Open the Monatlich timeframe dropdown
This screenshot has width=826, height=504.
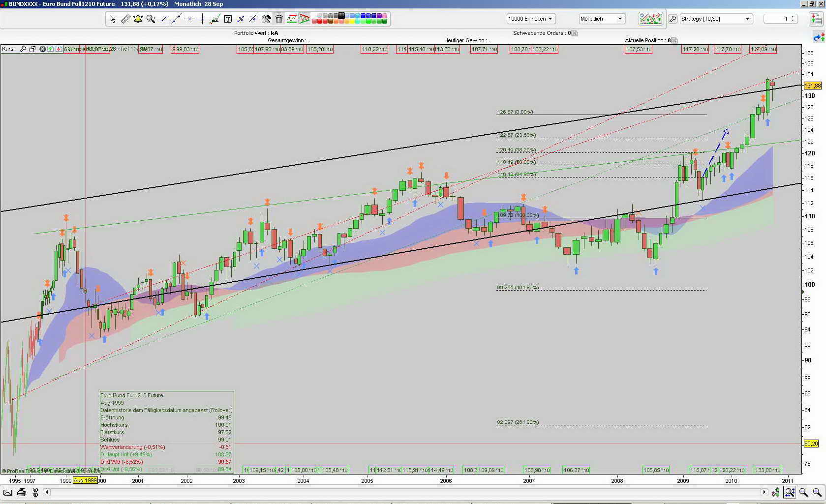(602, 19)
